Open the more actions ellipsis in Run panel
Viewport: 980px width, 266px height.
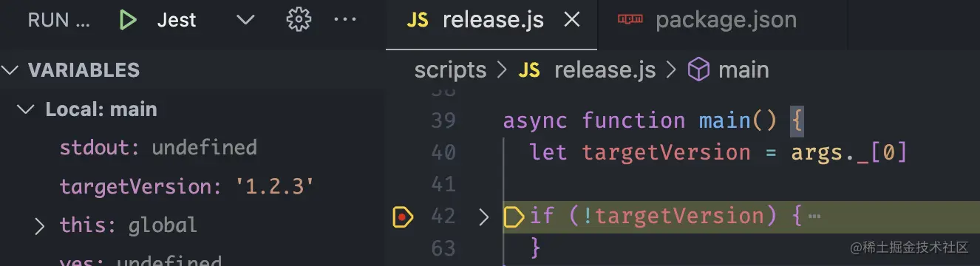tap(345, 20)
